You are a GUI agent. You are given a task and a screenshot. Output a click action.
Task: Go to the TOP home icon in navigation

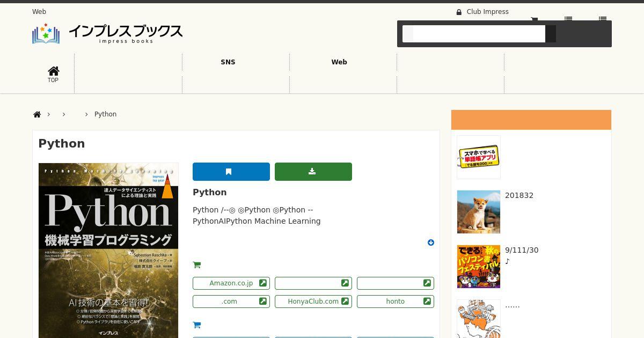coord(53,75)
